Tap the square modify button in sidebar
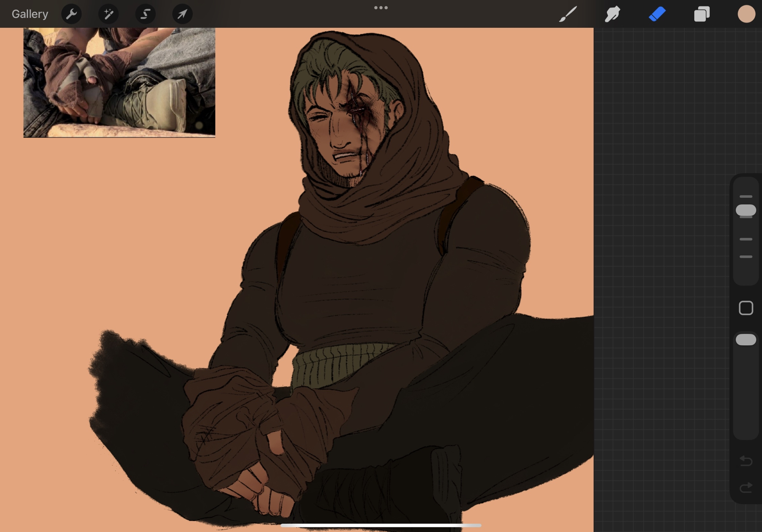 tap(746, 308)
